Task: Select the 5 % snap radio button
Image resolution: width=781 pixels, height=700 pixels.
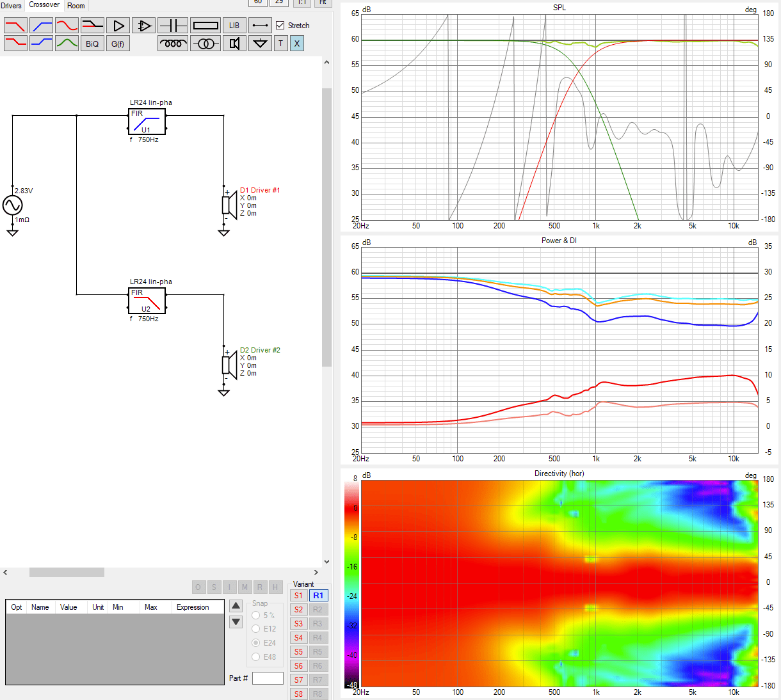Action: pyautogui.click(x=256, y=616)
